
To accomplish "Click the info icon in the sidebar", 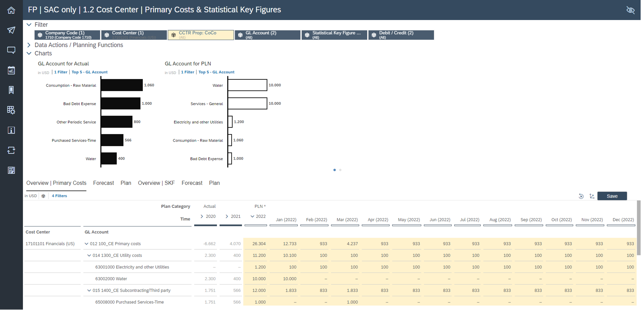I will click(x=11, y=130).
